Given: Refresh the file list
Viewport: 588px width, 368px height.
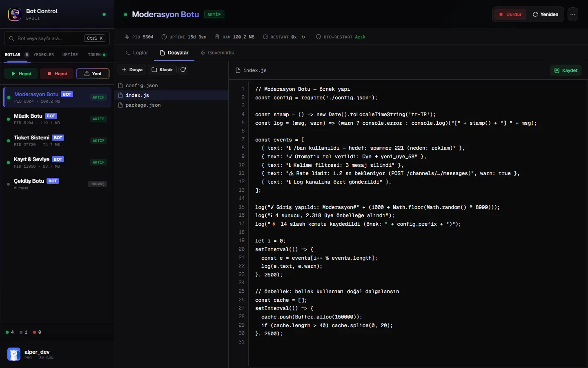Looking at the screenshot, I should (x=183, y=70).
